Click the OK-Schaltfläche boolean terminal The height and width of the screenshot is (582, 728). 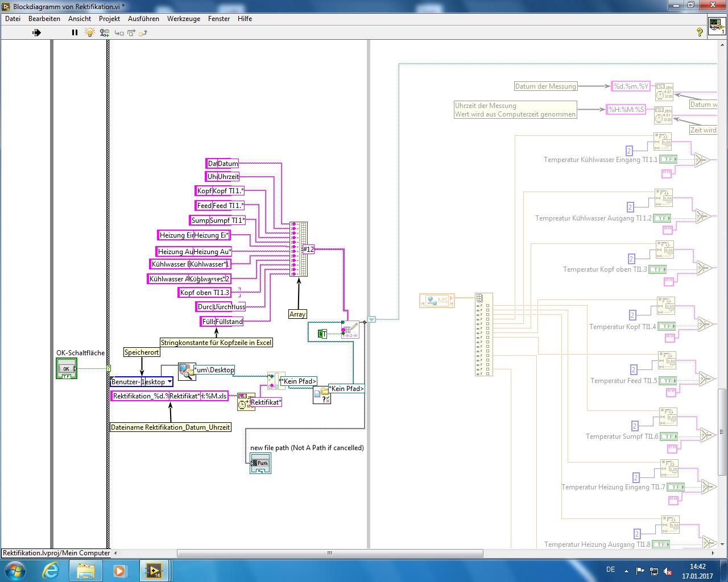pyautogui.click(x=66, y=368)
